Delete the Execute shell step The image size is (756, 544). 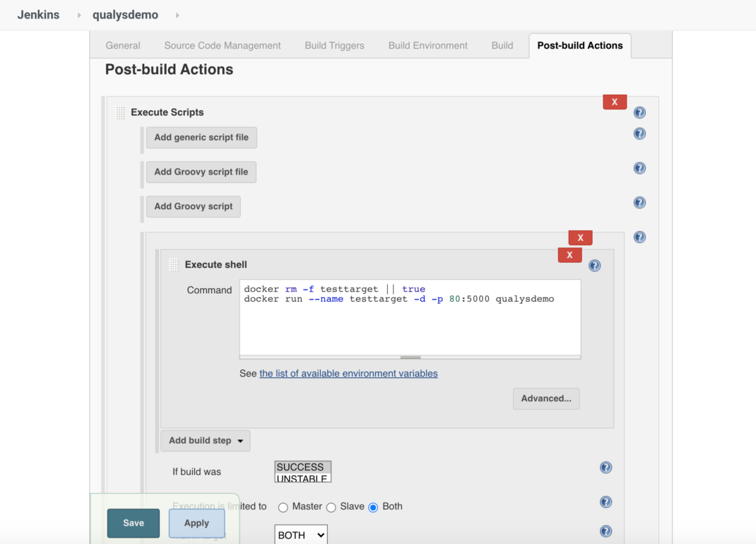pos(570,255)
